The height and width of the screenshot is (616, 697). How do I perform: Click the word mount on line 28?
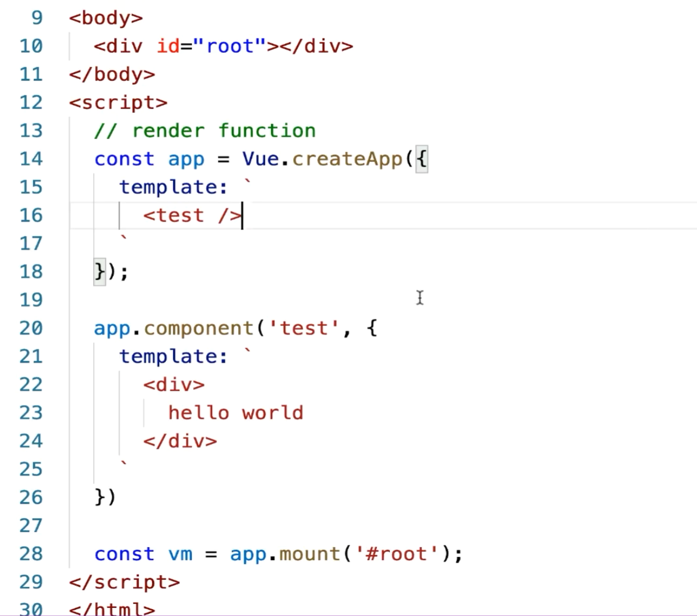[310, 554]
